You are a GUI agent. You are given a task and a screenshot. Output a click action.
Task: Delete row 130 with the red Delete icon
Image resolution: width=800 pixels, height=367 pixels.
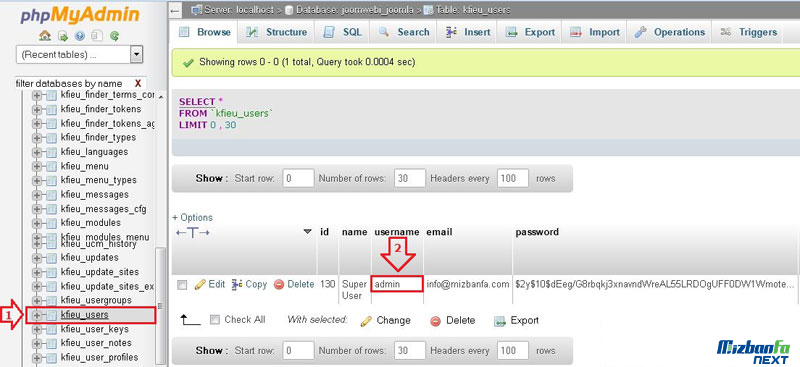pos(279,285)
